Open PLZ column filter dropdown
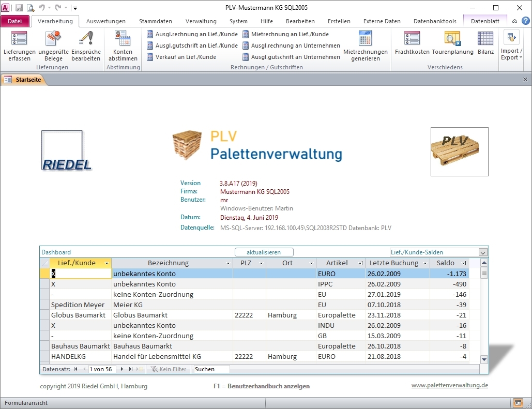The width and height of the screenshot is (532, 409). tap(261, 263)
